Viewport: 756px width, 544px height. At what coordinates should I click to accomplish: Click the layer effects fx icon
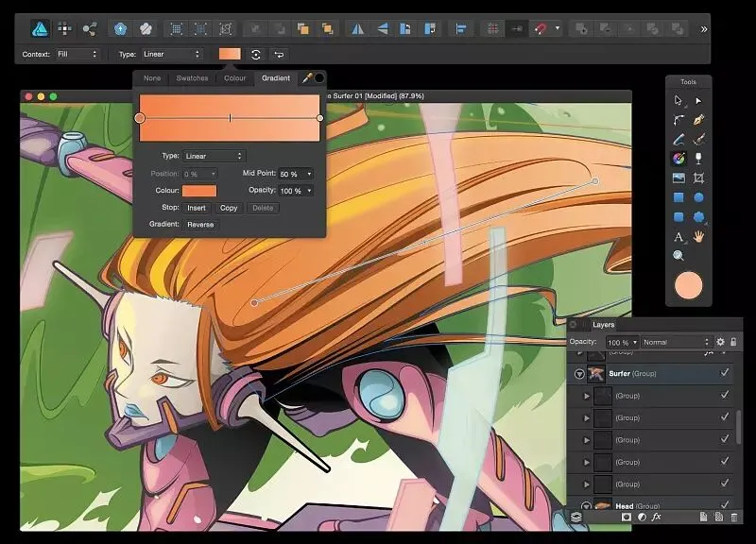click(x=657, y=518)
